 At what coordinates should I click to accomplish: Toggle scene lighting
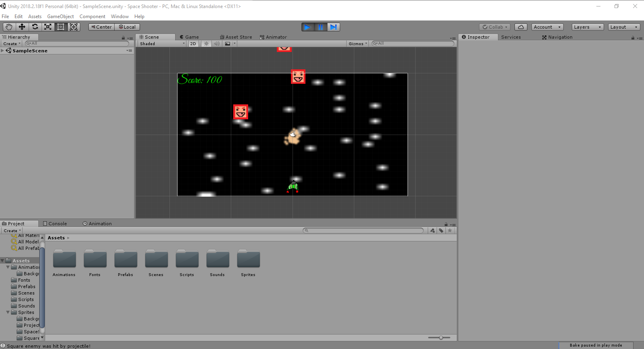[206, 44]
